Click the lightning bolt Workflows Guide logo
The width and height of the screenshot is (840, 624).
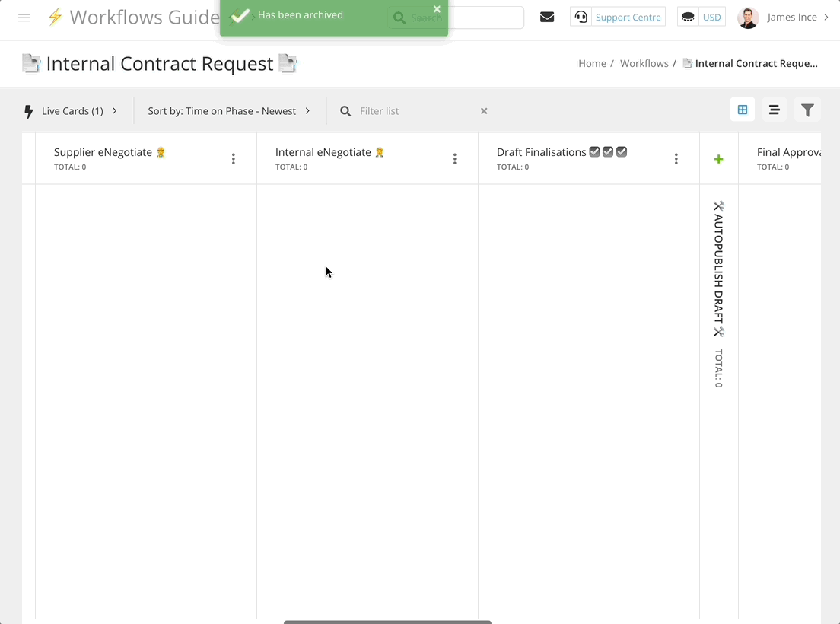pos(56,18)
